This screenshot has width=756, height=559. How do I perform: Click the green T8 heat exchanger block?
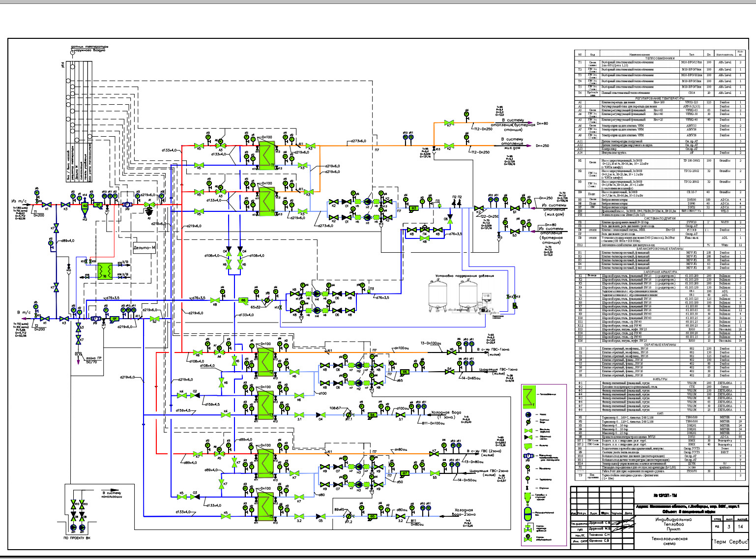(x=104, y=271)
